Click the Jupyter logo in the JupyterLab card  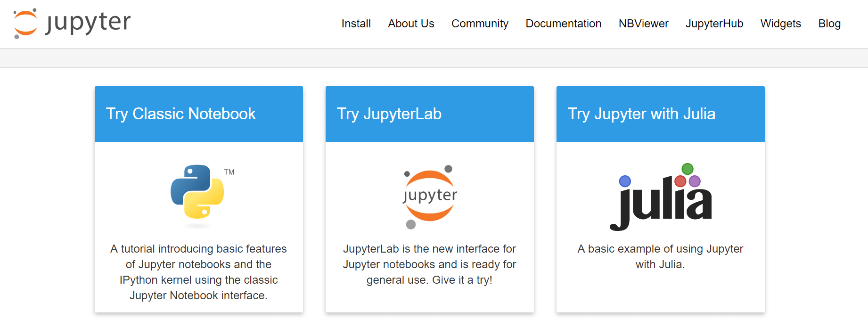(x=430, y=197)
